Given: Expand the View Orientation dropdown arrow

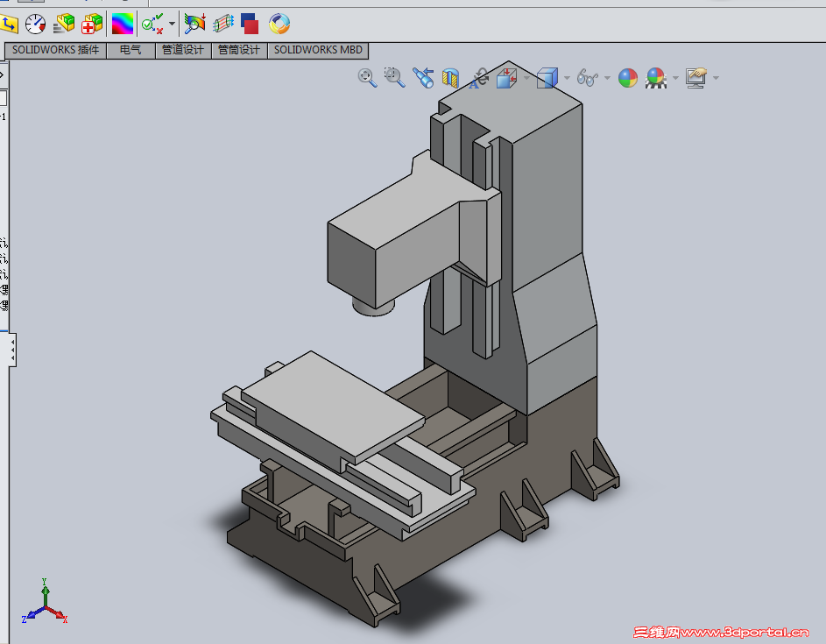Looking at the screenshot, I should (x=526, y=78).
